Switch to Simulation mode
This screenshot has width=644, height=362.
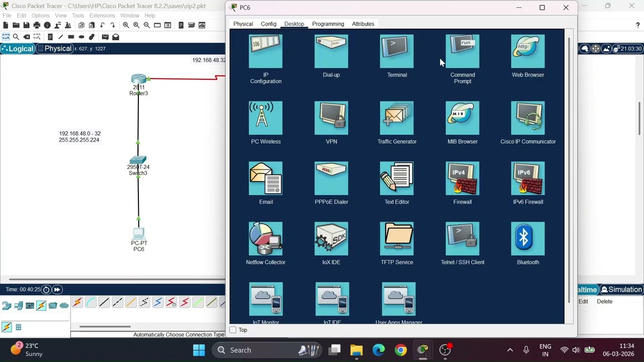pyautogui.click(x=621, y=290)
